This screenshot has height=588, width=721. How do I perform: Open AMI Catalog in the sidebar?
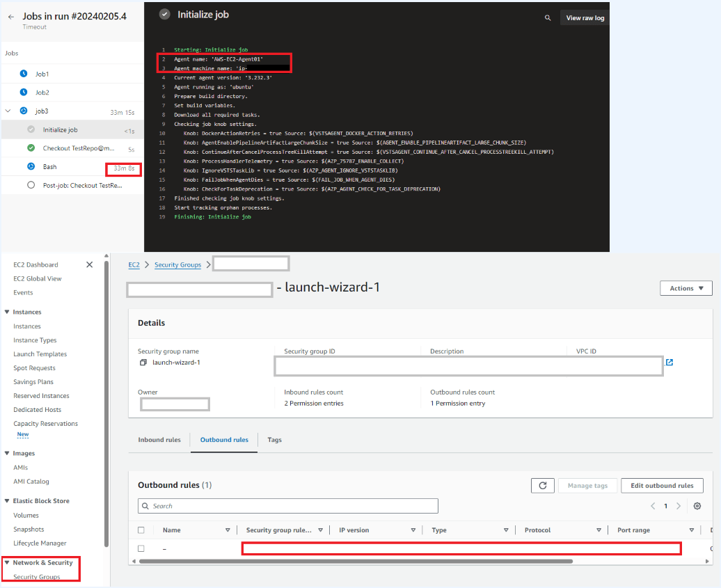click(x=31, y=482)
